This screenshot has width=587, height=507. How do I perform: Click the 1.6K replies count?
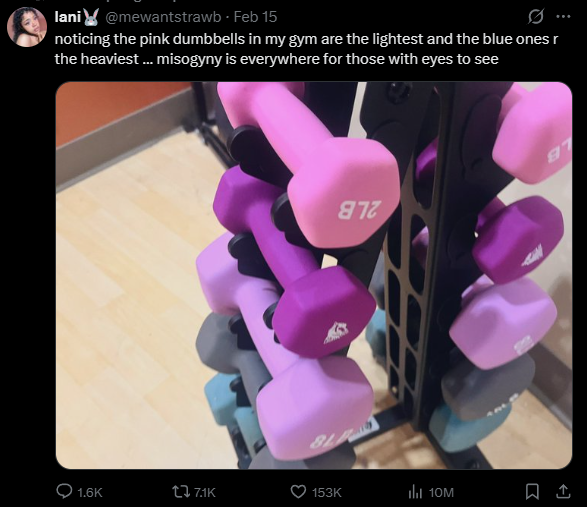coord(89,492)
